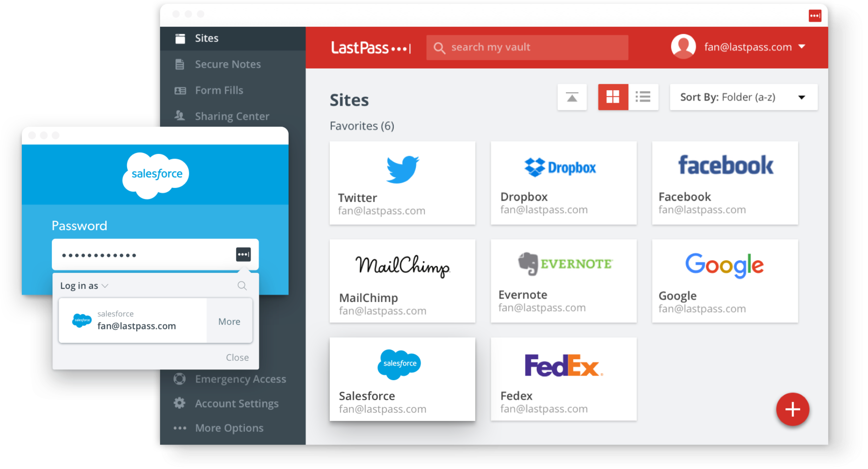
Task: Add a new item with the plus button
Action: point(793,409)
